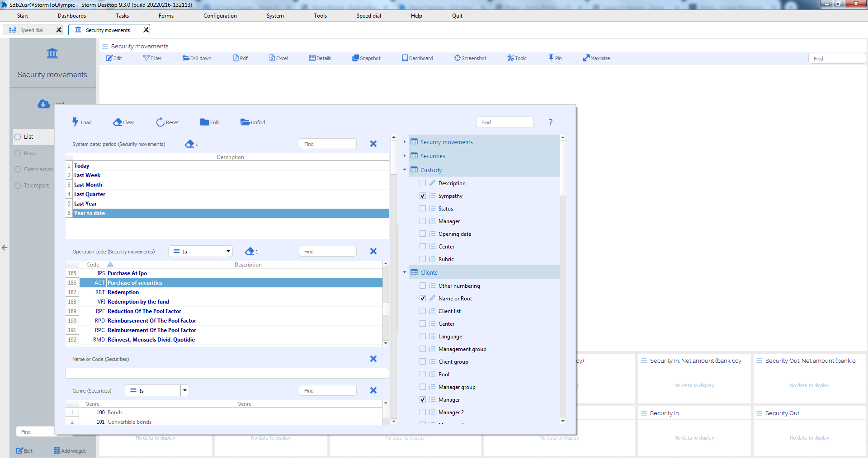
Task: Export using the Pdf toolbar icon
Action: pyautogui.click(x=236, y=58)
